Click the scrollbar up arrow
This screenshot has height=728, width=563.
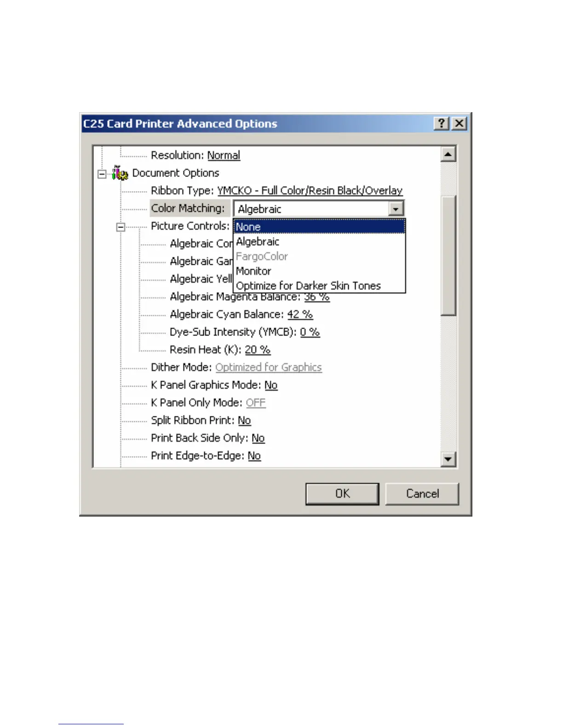click(x=448, y=154)
